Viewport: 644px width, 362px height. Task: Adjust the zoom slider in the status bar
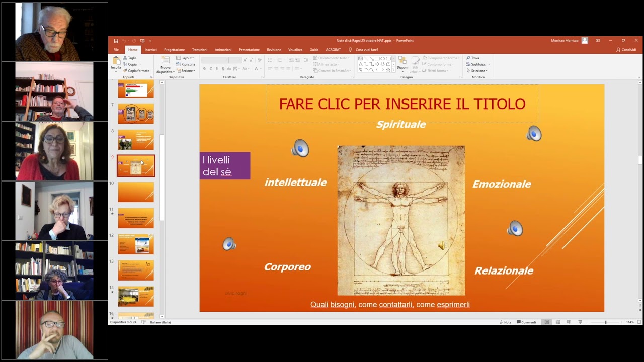point(605,322)
